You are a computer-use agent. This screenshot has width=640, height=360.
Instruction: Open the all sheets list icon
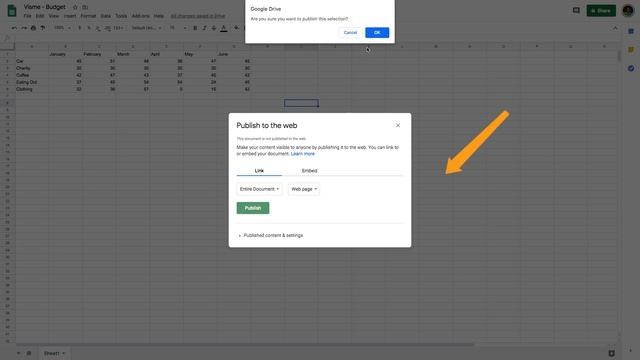[29, 353]
